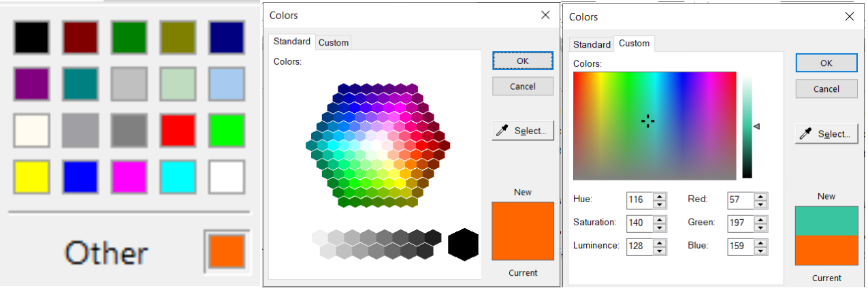Pick the pale green swatch
Image resolution: width=868 pixels, height=305 pixels.
click(178, 84)
